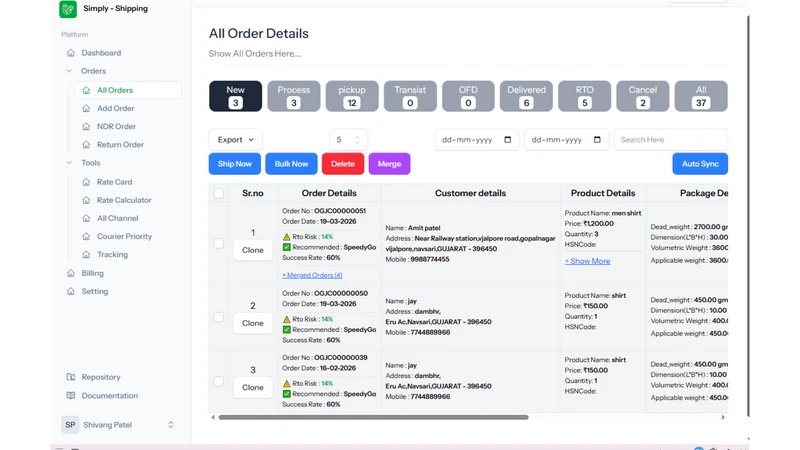Image resolution: width=800 pixels, height=450 pixels.
Task: Click the Tracking sidebar icon
Action: tap(86, 254)
